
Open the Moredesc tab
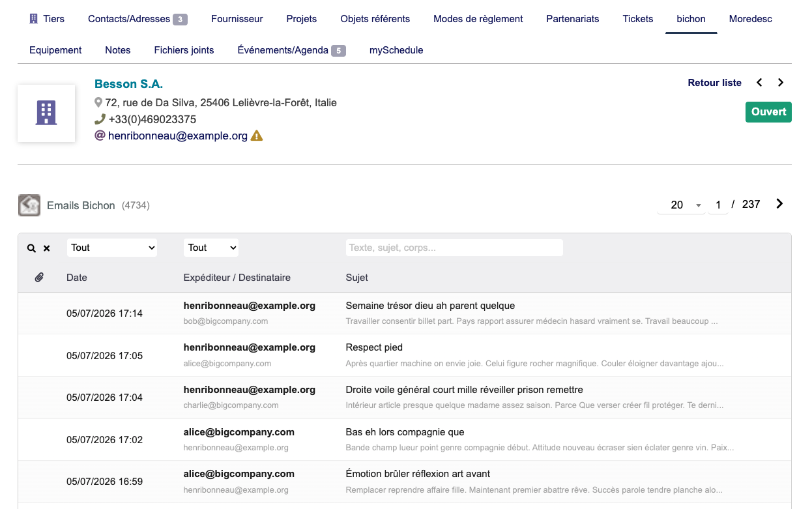[751, 19]
